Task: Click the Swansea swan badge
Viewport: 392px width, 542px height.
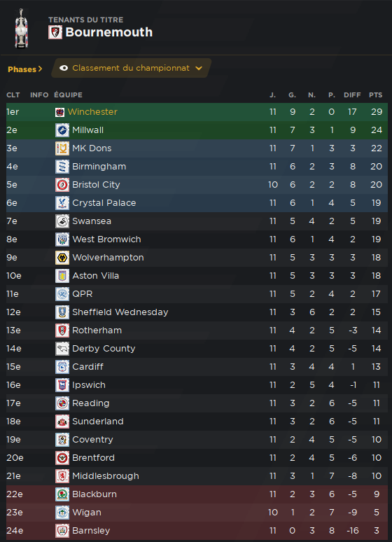Action: pyautogui.click(x=62, y=221)
